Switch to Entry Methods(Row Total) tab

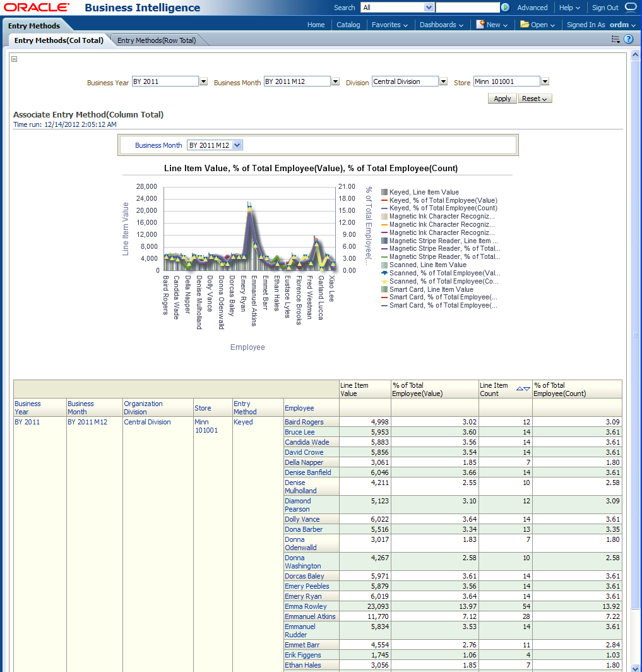pyautogui.click(x=157, y=40)
